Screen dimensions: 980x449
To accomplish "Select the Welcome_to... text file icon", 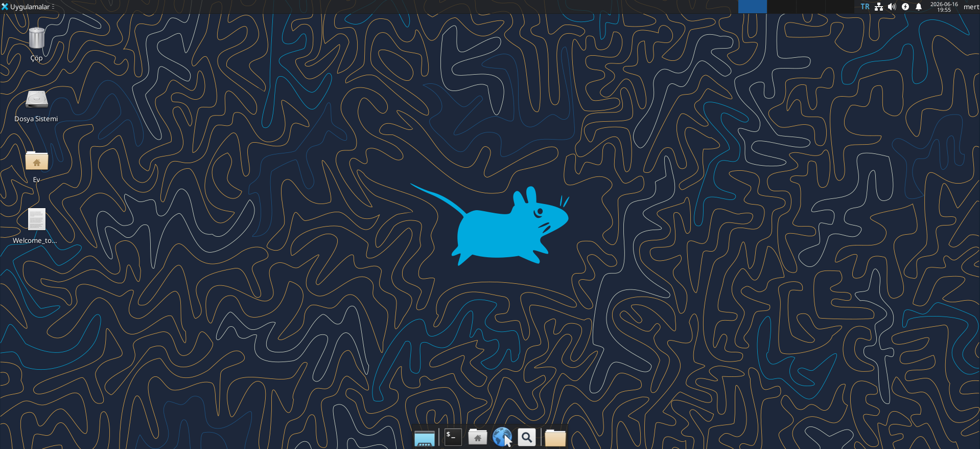I will (36, 219).
